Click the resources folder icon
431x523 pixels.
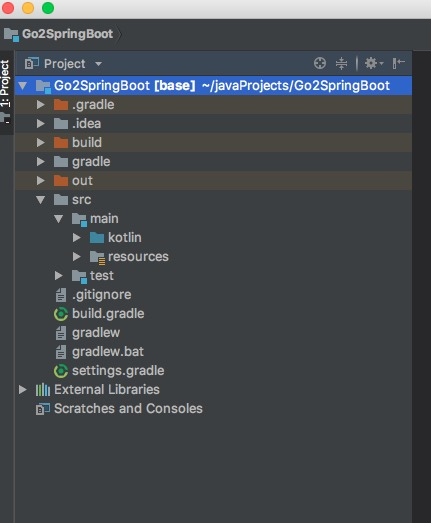(x=97, y=257)
